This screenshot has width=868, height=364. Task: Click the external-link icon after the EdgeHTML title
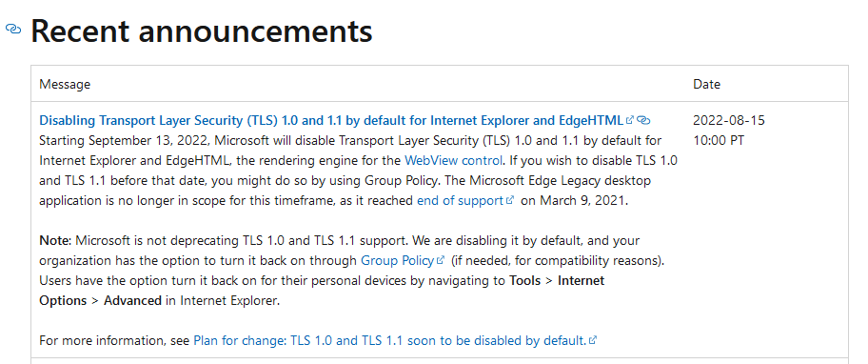tap(629, 120)
